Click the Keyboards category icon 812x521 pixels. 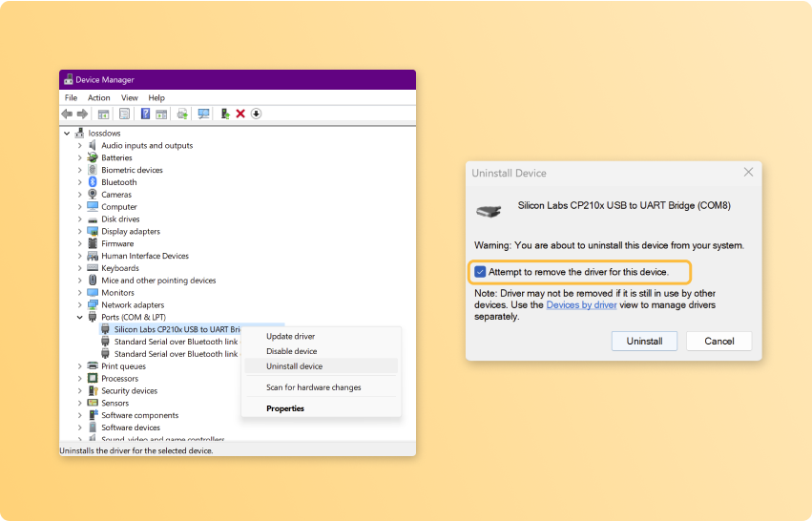(93, 268)
